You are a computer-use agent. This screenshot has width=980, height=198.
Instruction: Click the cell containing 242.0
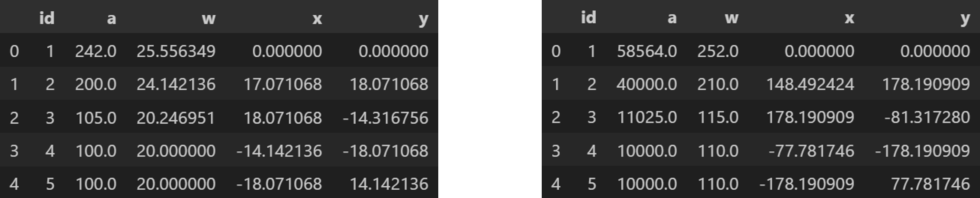(96, 51)
